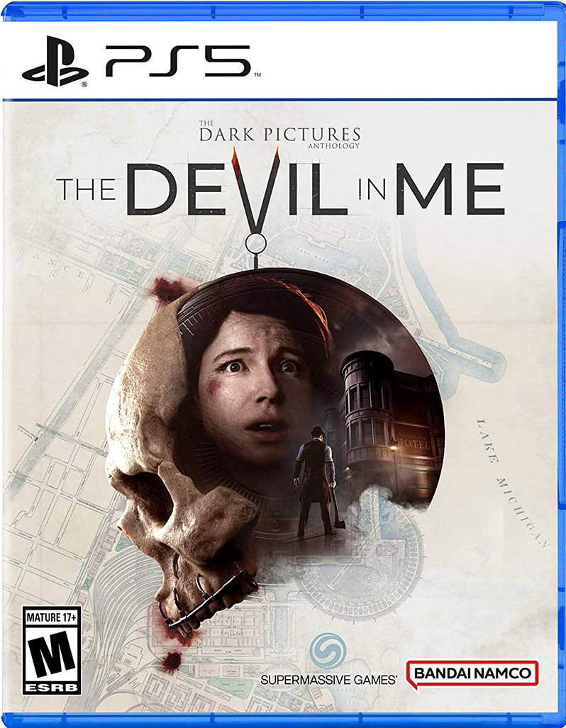This screenshot has height=728, width=566.
Task: Click the word DEVIL in title
Action: point(238,190)
